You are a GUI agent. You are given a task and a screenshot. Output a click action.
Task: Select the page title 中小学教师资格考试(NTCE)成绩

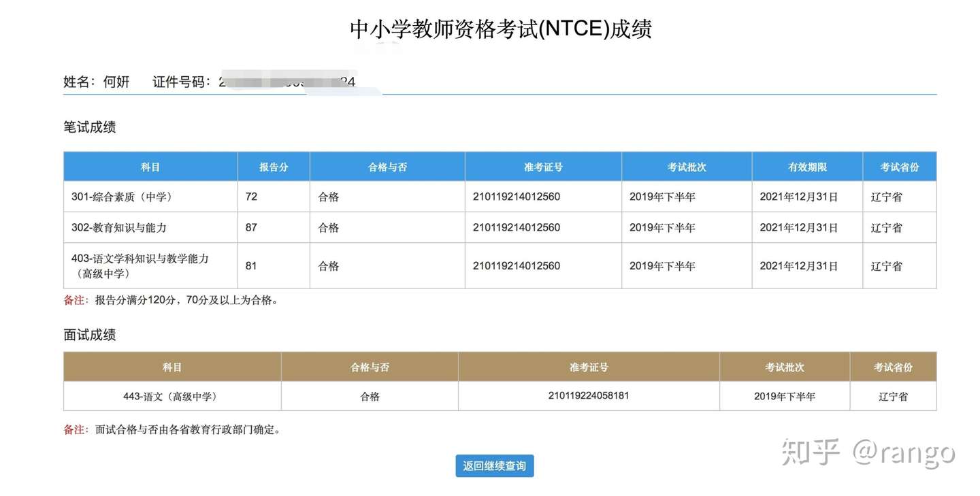pos(501,29)
